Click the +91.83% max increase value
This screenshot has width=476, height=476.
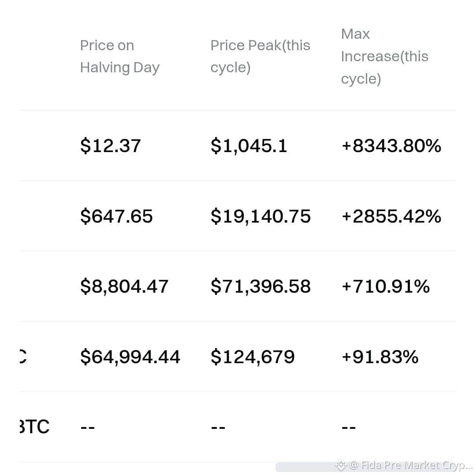pos(380,357)
